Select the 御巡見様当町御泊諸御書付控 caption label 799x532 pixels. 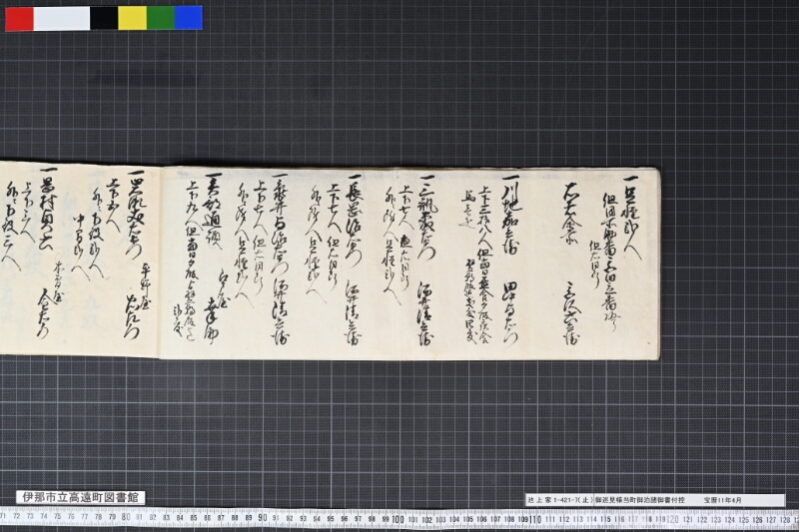[638, 500]
